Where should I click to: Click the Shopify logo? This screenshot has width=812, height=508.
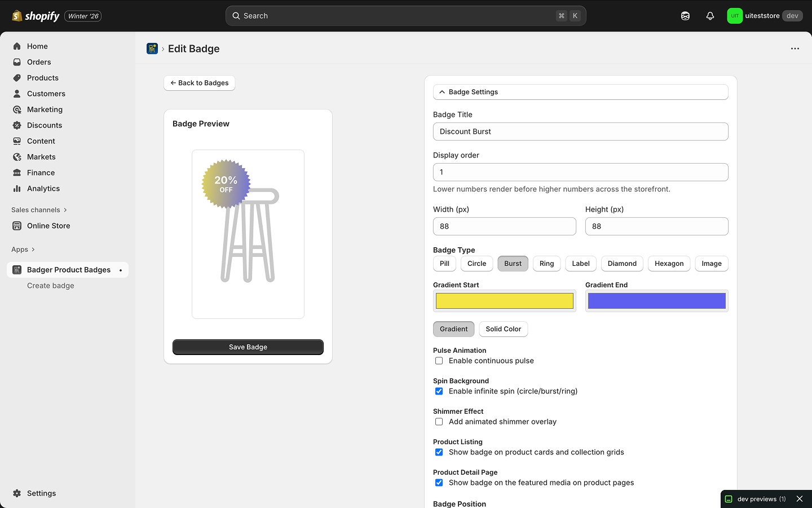coord(16,16)
